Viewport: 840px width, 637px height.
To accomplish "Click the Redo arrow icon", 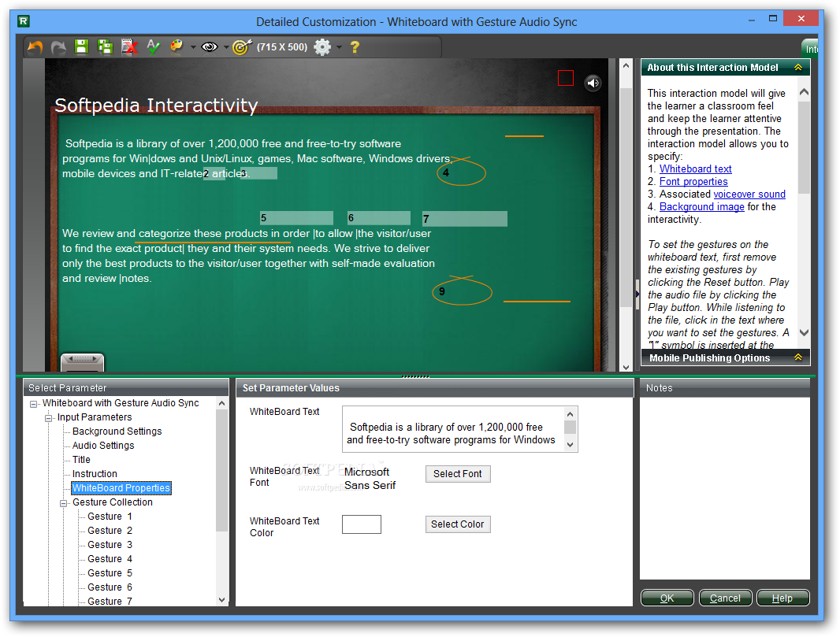I will [x=58, y=47].
